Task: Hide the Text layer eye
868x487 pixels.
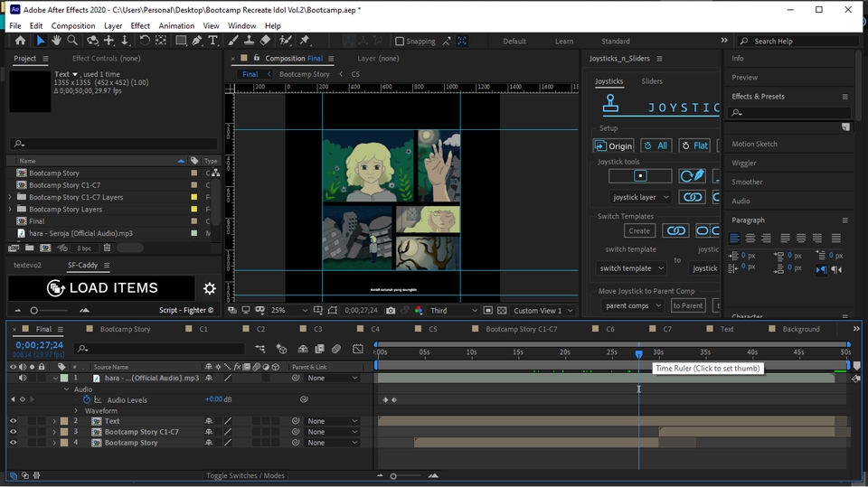Action: pyautogui.click(x=13, y=421)
